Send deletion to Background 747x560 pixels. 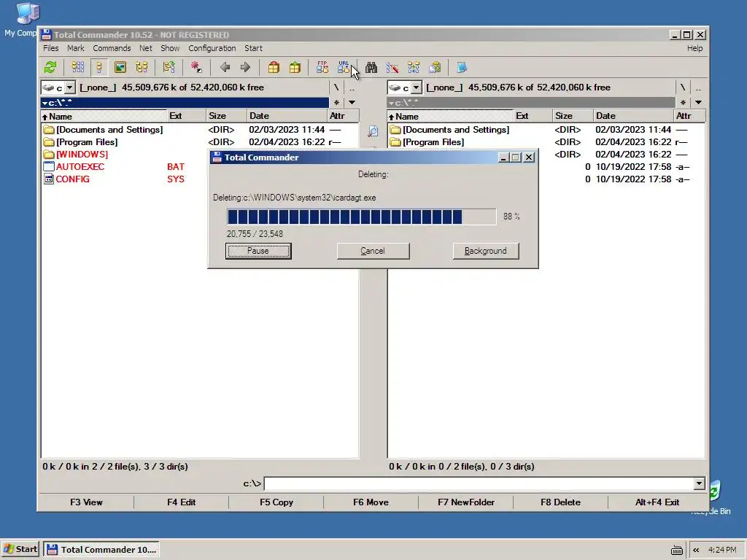click(x=485, y=251)
